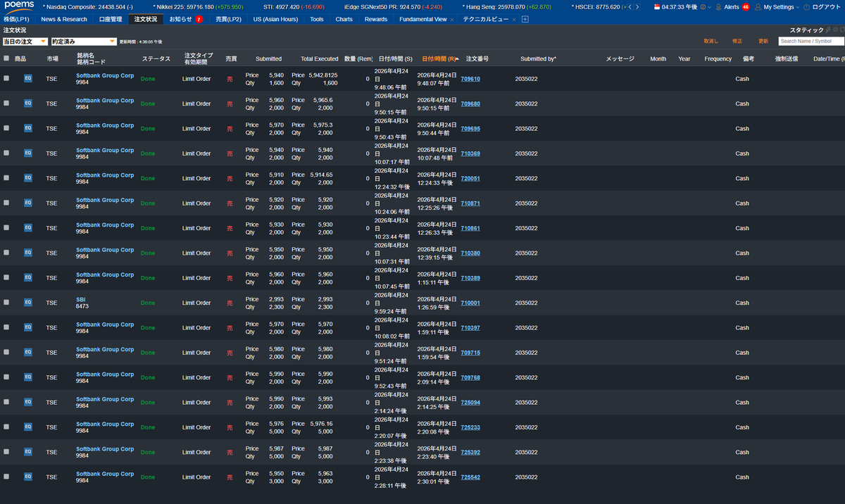Screen dimensions: 845x504
Task: Switch to 売買(LP2) tab
Action: (228, 19)
